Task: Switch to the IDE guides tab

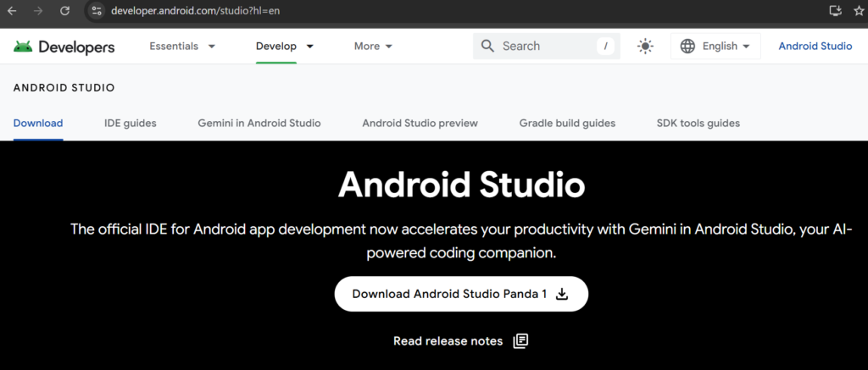Action: click(x=130, y=124)
